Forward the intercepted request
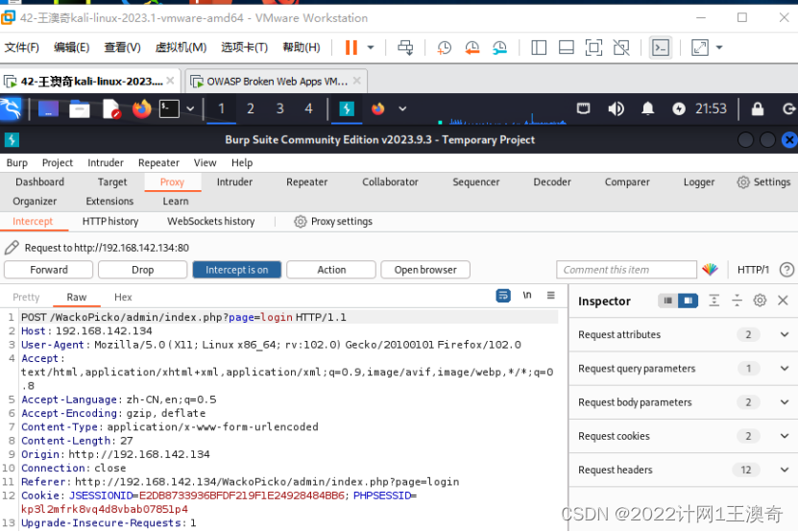798x532 pixels. click(48, 270)
